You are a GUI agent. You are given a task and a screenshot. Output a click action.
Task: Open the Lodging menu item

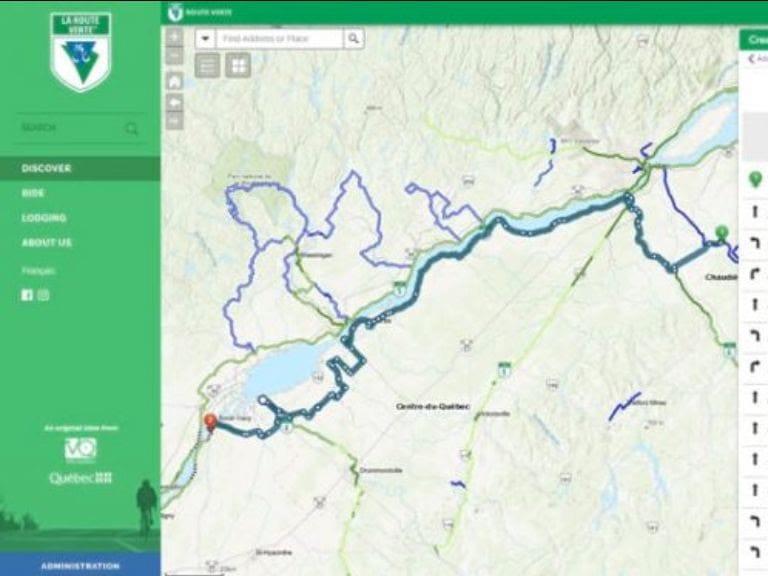tap(44, 218)
